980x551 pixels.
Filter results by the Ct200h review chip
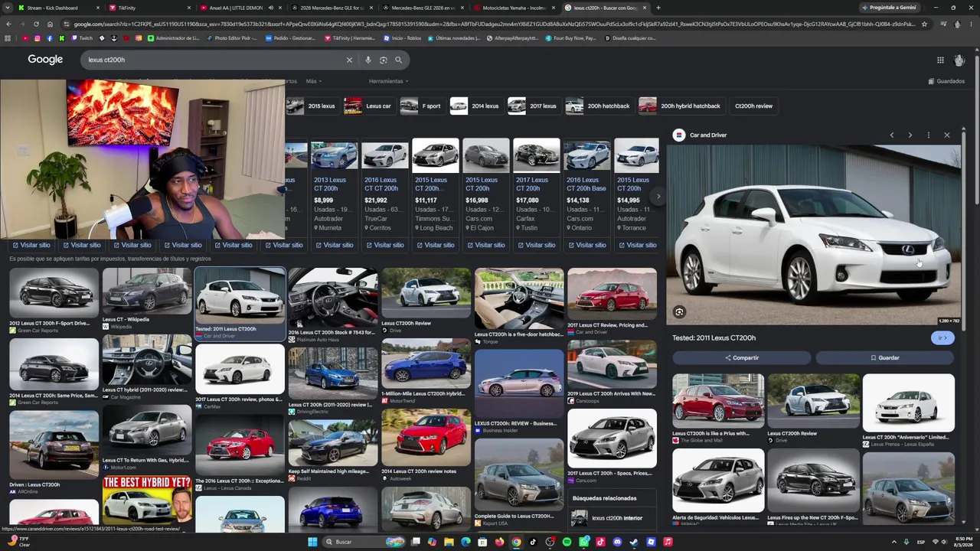(x=753, y=106)
